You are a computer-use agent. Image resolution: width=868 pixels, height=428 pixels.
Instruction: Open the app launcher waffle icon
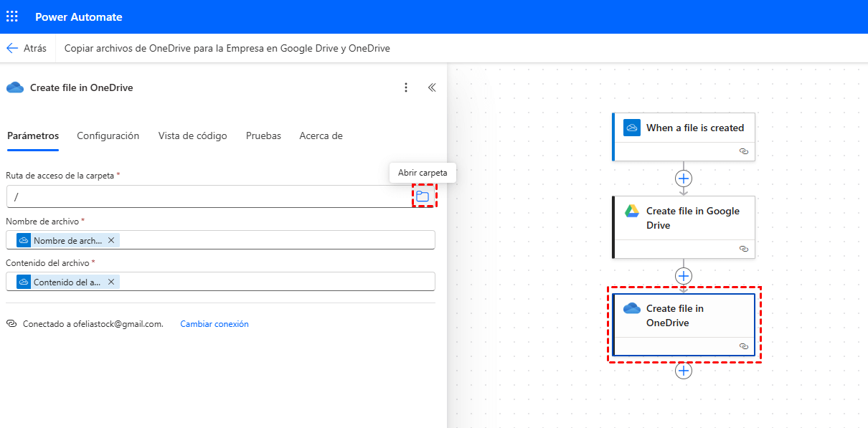pyautogui.click(x=12, y=16)
